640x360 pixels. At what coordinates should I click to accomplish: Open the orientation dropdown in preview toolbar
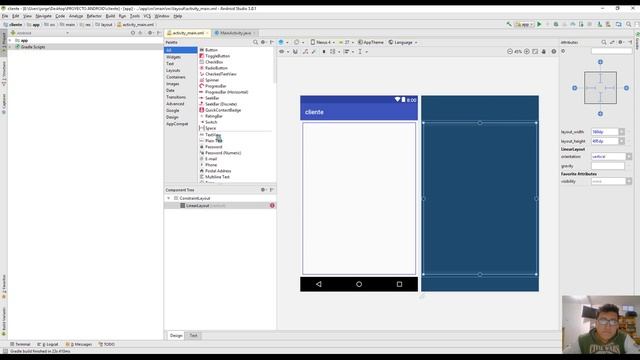pyautogui.click(x=299, y=42)
